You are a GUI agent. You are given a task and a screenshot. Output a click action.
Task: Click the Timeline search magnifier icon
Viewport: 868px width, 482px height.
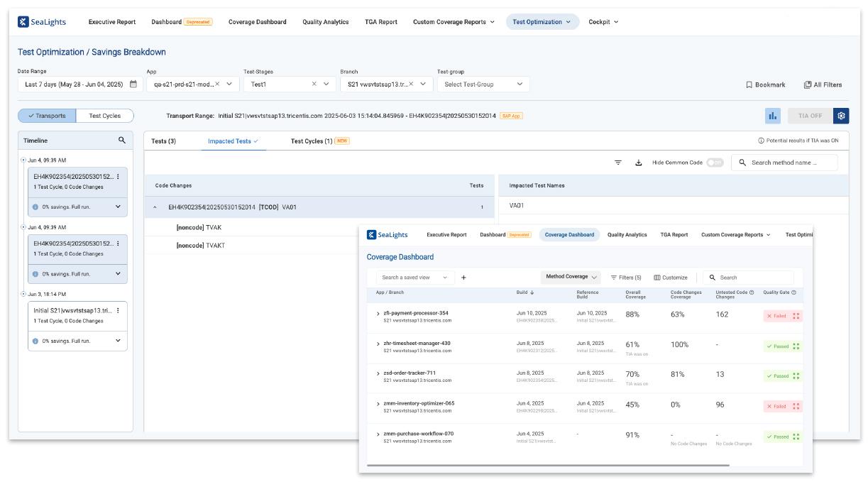(x=122, y=141)
